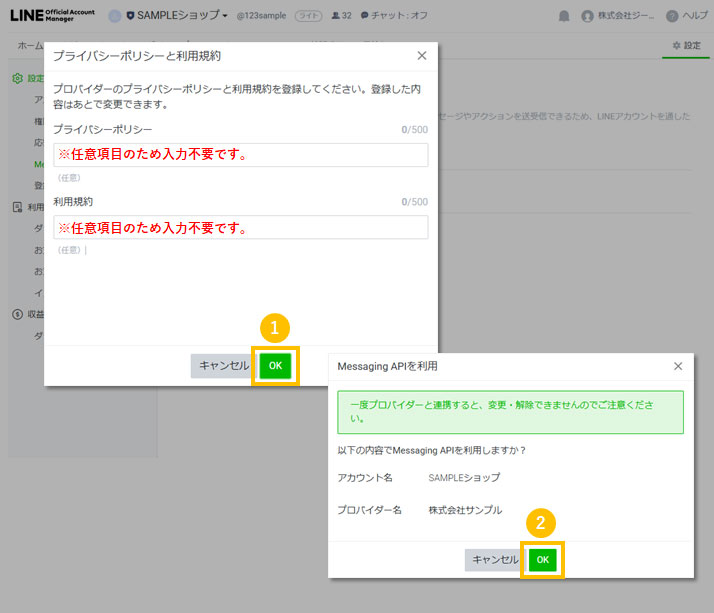Open the 設定 tab at top right
This screenshot has height=613, width=714.
click(686, 46)
